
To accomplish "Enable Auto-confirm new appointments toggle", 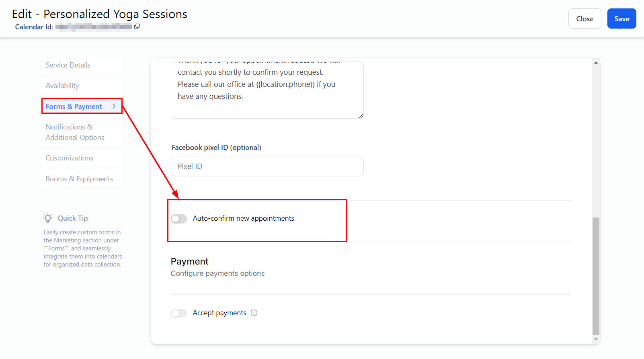I will [x=179, y=219].
